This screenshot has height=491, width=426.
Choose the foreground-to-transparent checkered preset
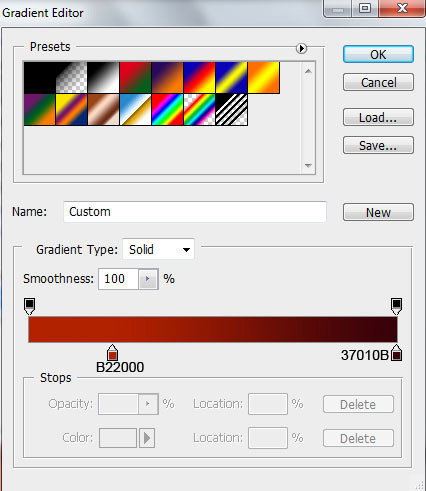(x=71, y=77)
